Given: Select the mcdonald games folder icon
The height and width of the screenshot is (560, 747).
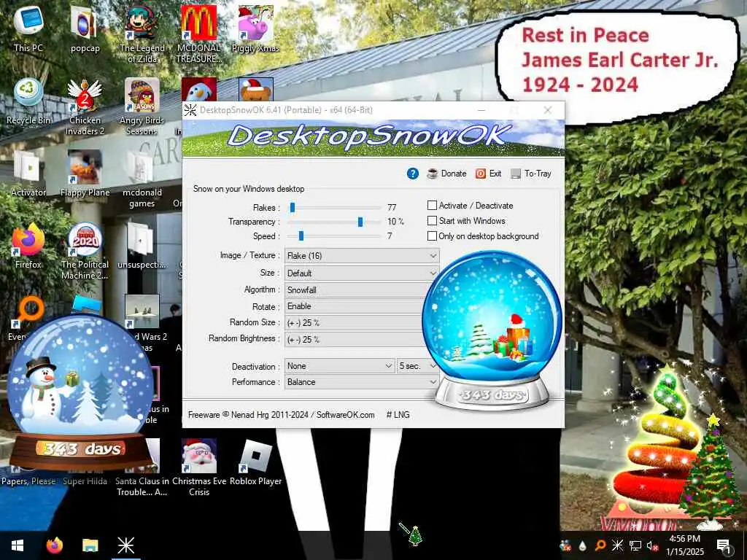Looking at the screenshot, I should point(142,179).
